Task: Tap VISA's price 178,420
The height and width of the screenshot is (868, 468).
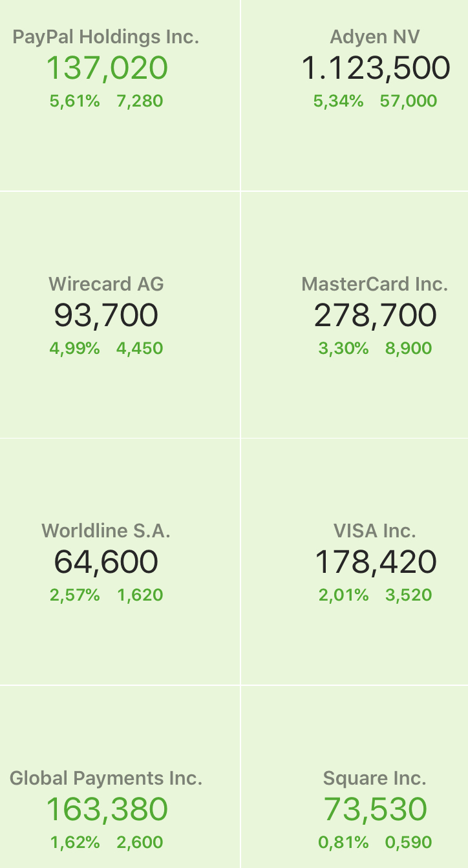Action: click(376, 562)
